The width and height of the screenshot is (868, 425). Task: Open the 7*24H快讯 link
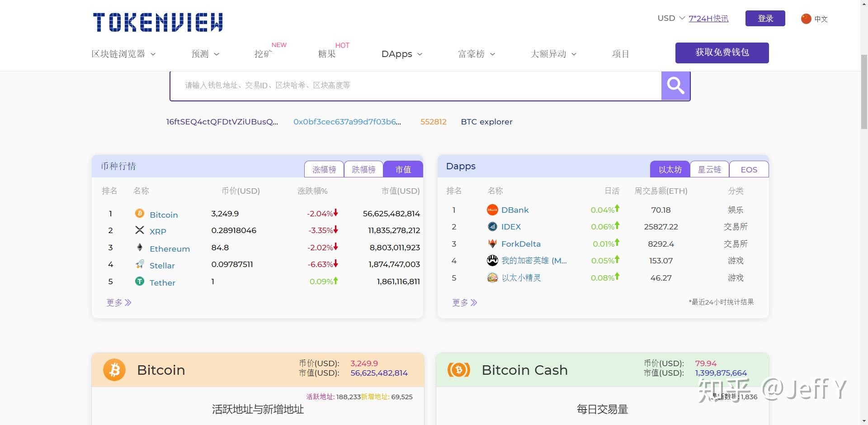click(708, 19)
